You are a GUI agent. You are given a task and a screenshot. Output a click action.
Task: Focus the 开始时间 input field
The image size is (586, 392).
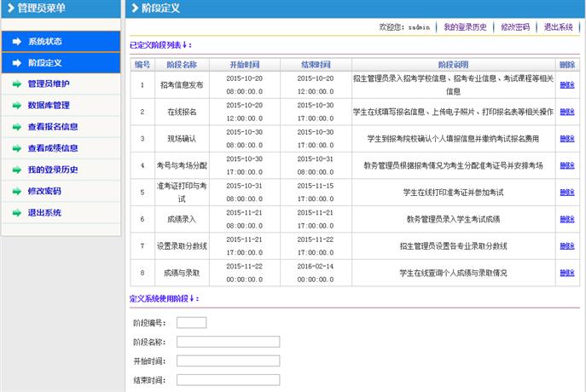pos(228,361)
